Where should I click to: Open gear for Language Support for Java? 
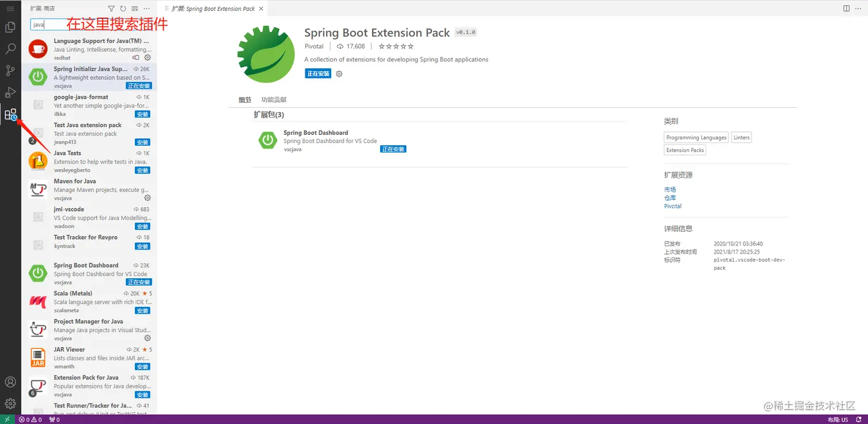pos(148,57)
